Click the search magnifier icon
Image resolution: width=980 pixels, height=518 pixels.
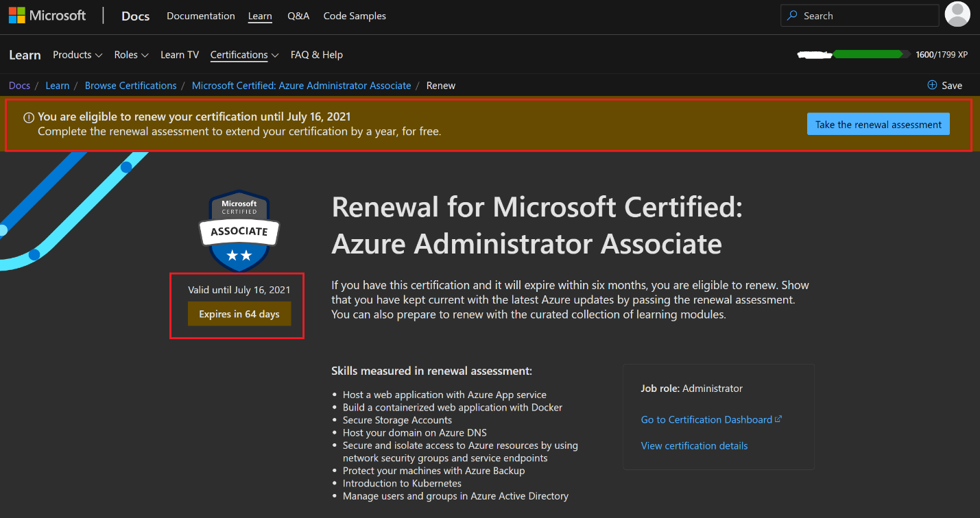tap(792, 16)
